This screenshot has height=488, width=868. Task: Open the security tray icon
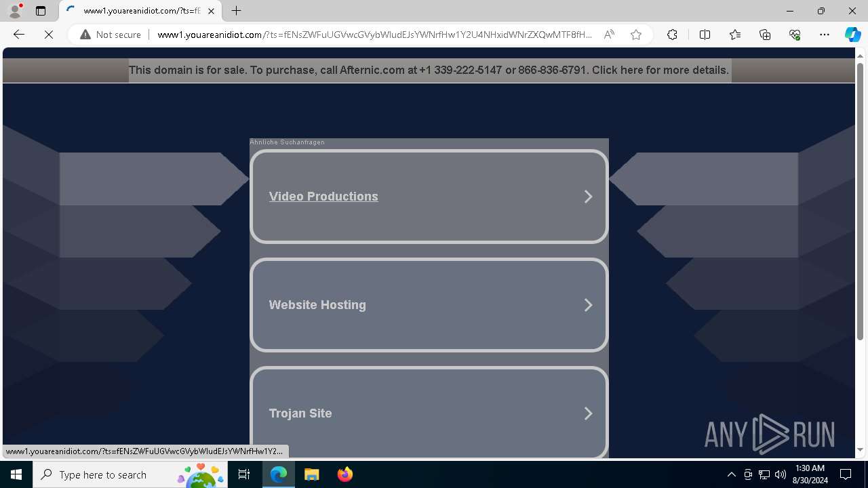[x=748, y=474]
